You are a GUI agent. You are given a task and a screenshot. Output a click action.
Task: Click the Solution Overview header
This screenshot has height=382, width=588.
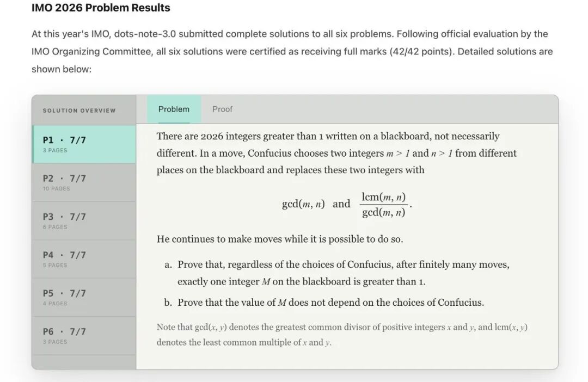[x=79, y=110]
